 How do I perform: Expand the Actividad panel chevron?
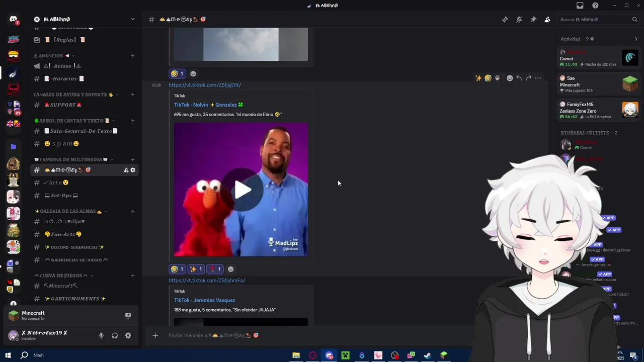[636, 39]
